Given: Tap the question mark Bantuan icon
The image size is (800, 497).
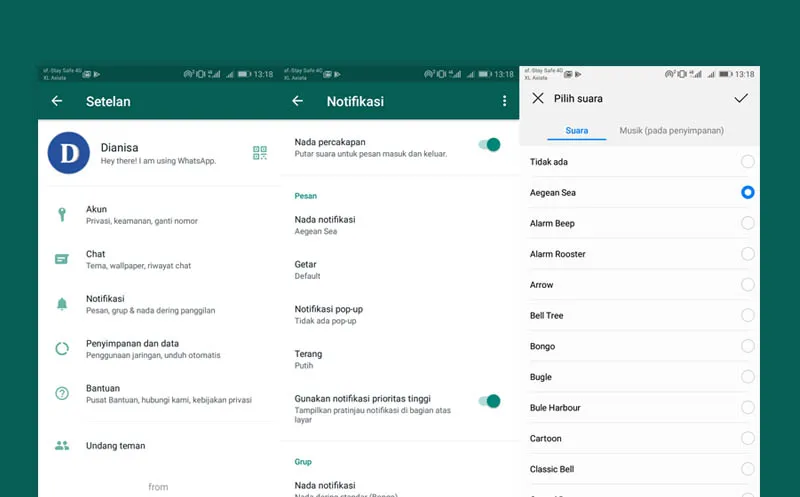Looking at the screenshot, I should [62, 394].
